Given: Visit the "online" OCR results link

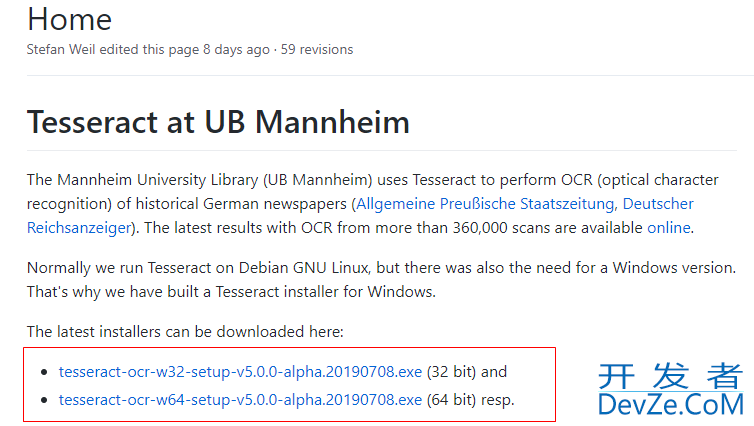Looking at the screenshot, I should pos(668,227).
